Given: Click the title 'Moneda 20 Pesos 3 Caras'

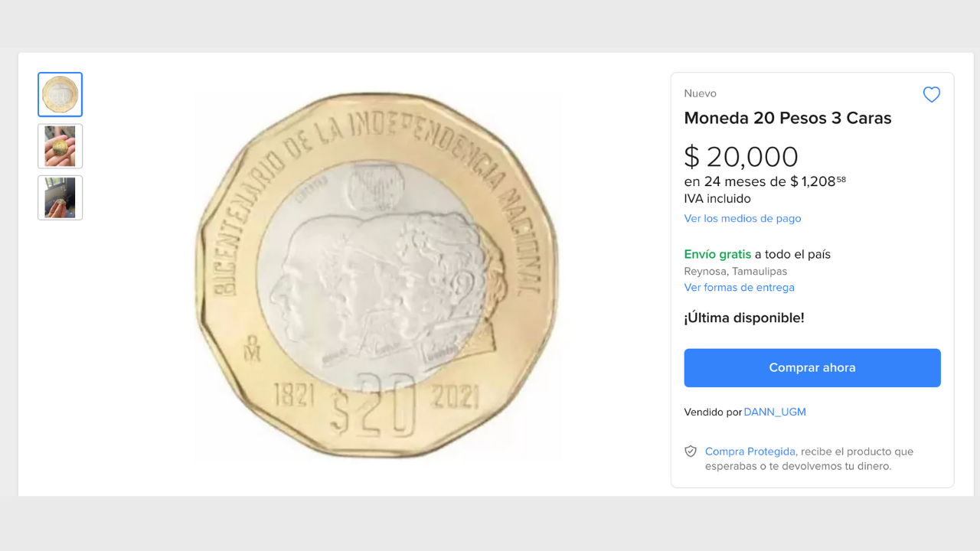Looking at the screenshot, I should (x=787, y=118).
